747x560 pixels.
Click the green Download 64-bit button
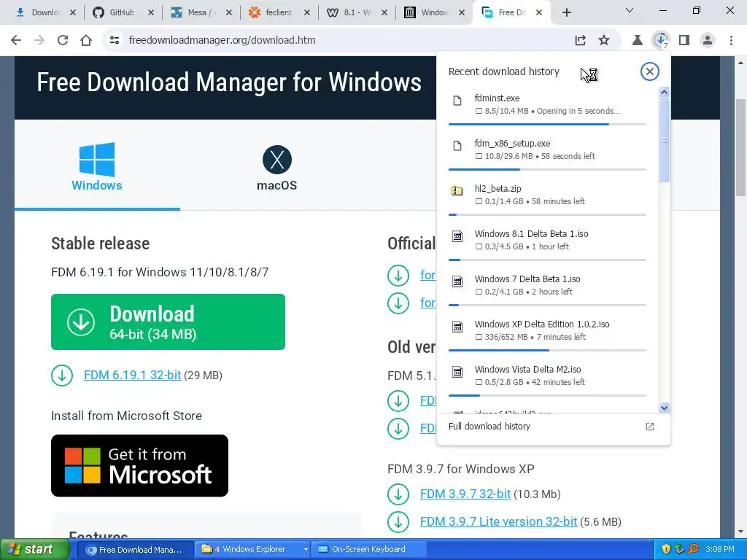[169, 322]
